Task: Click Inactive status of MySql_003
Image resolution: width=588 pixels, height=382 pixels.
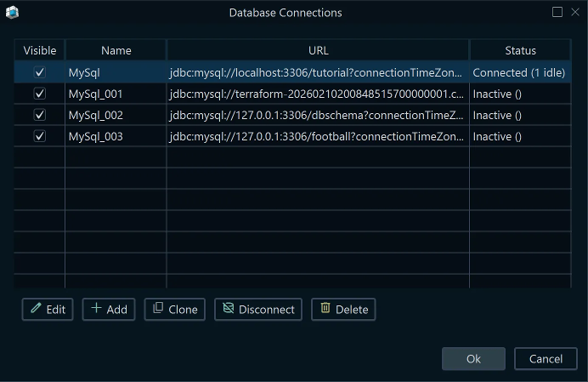Action: [520, 136]
